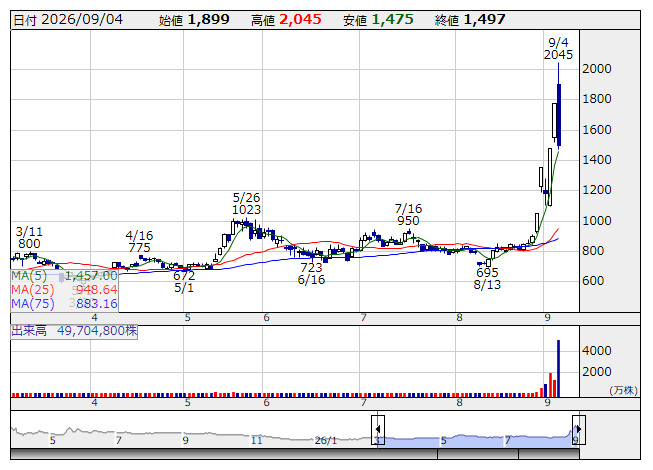Click the 7/16 950 peak label
Image resolution: width=653 pixels, height=470 pixels.
(408, 214)
